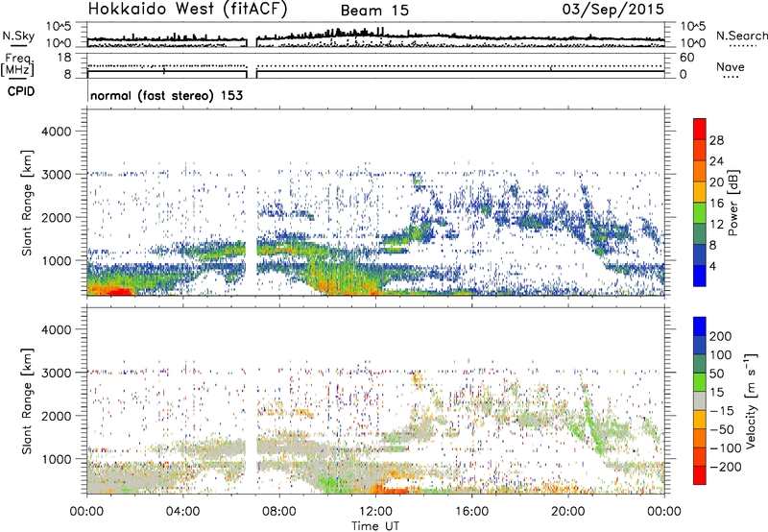
Task: Click the 'Time UT' axis label
Action: 375,526
